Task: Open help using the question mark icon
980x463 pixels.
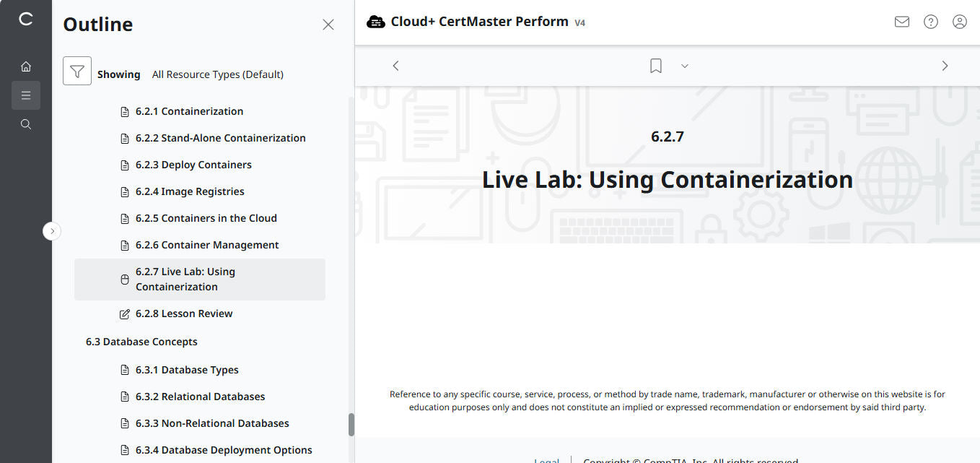Action: 930,22
